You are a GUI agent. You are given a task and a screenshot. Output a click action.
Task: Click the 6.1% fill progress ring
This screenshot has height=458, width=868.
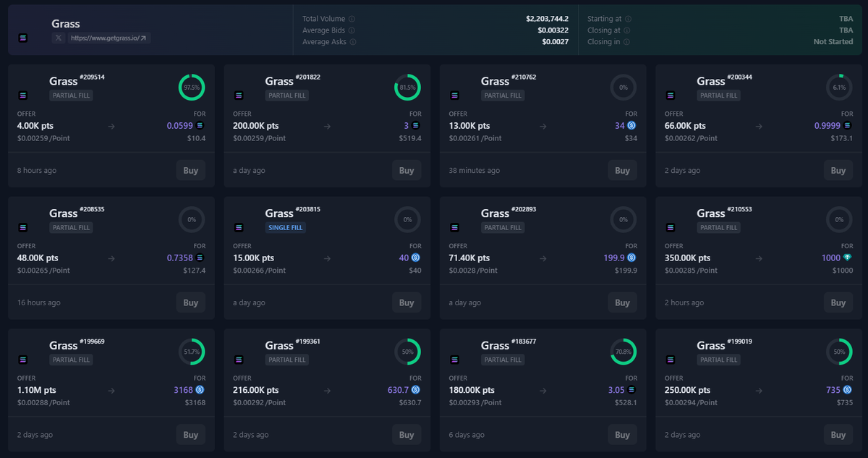839,88
